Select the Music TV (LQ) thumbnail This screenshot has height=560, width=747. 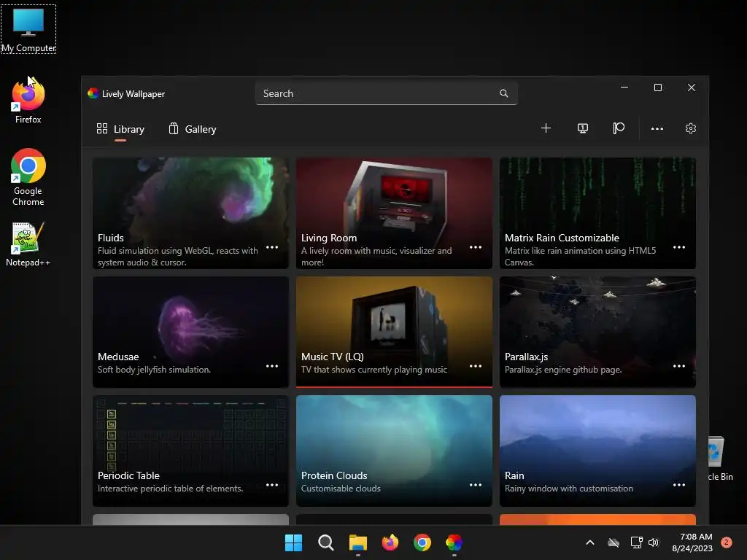pyautogui.click(x=394, y=332)
